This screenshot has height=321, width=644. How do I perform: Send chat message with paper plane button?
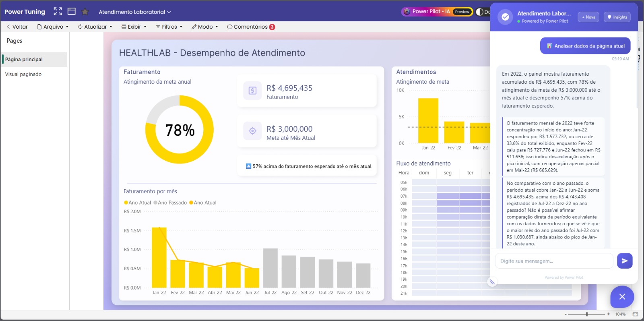click(x=624, y=261)
